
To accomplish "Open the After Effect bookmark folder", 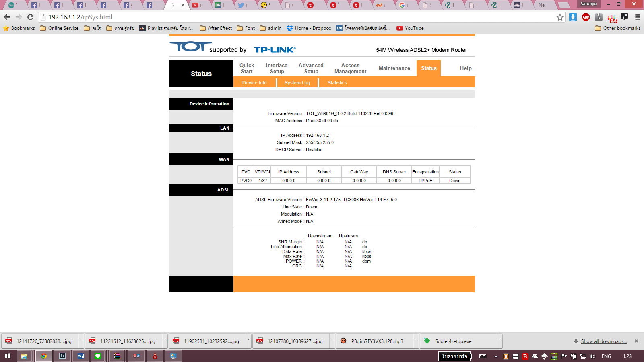I will coord(216,28).
